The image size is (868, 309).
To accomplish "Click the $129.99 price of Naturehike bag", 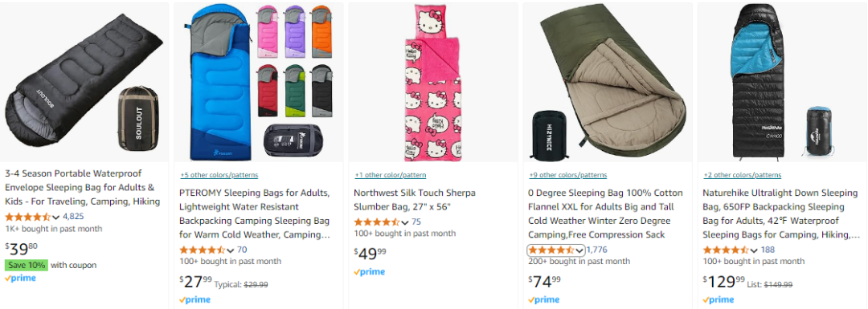I will [x=724, y=282].
